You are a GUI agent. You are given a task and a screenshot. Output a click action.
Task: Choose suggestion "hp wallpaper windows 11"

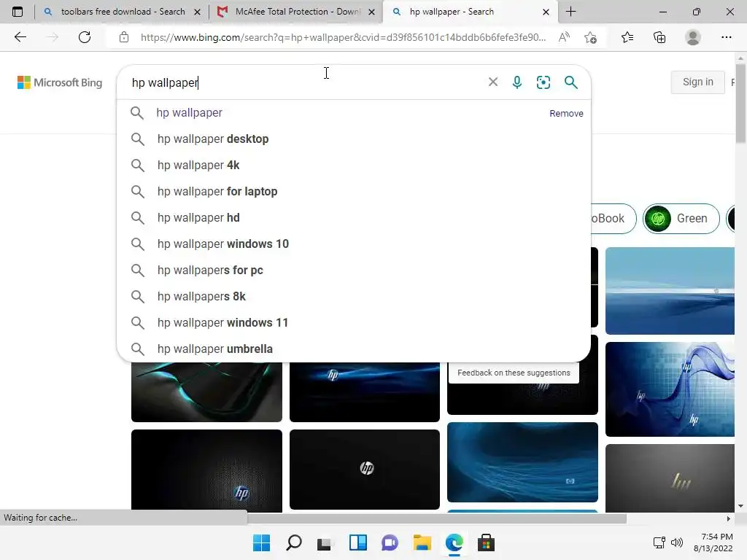[354, 322]
